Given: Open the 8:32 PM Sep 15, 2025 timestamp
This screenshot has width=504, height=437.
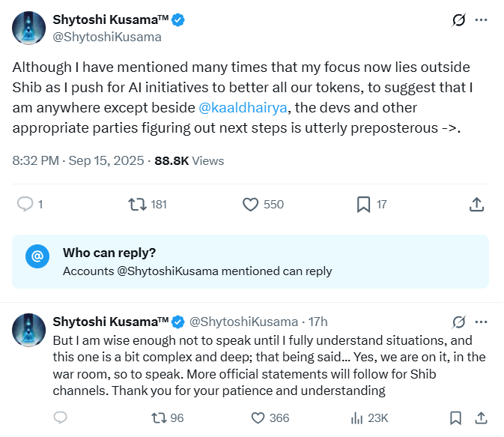Looking at the screenshot, I should (78, 160).
